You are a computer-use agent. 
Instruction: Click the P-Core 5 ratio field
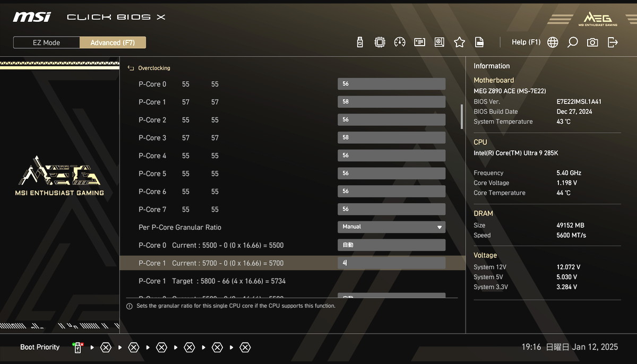391,174
